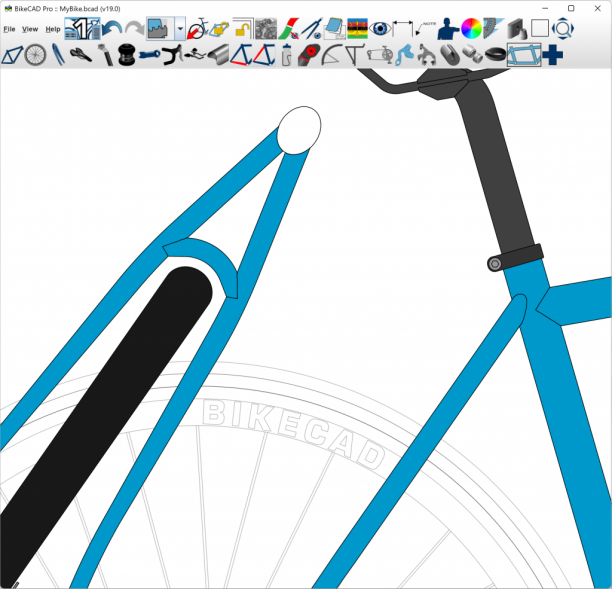612x589 pixels.
Task: Click the grey split tube icon
Action: pyautogui.click(x=449, y=55)
